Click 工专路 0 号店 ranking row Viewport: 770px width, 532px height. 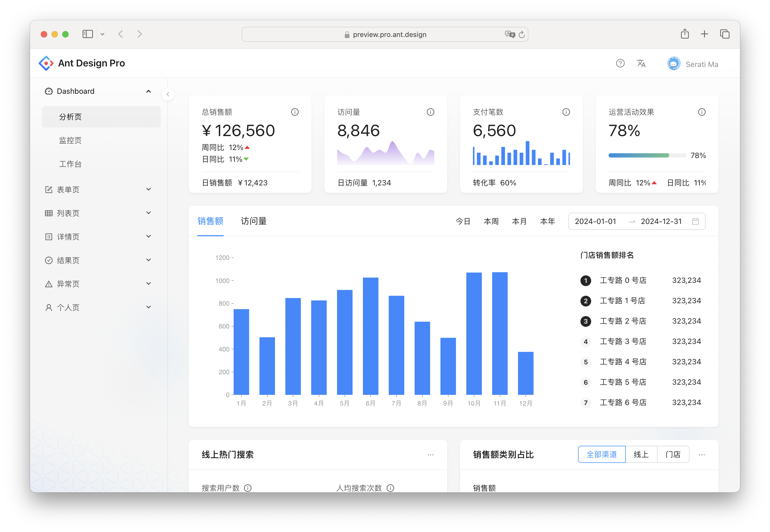pyautogui.click(x=641, y=281)
